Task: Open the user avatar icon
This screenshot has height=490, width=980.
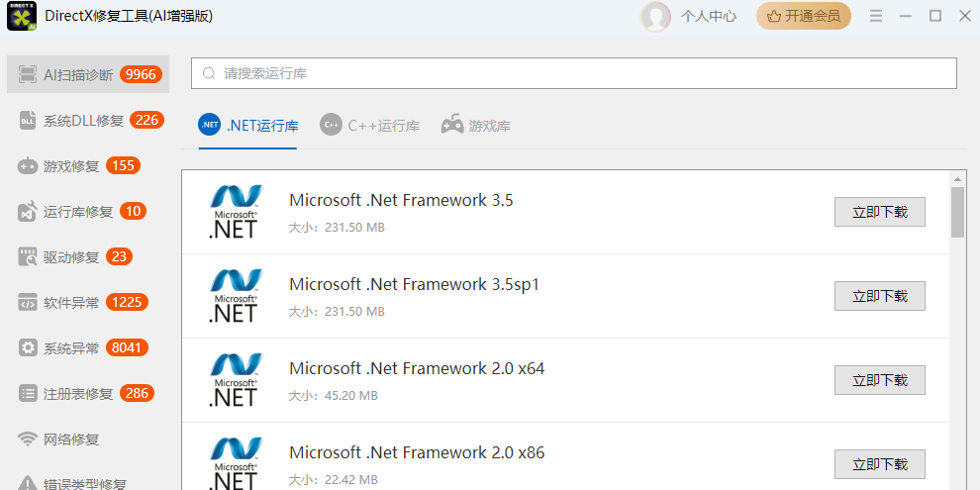Action: (x=655, y=16)
